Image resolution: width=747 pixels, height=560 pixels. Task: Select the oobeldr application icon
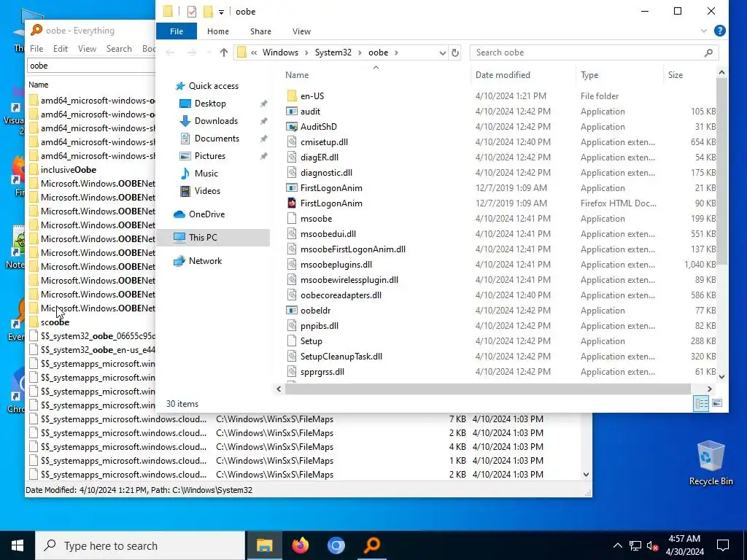coord(292,311)
